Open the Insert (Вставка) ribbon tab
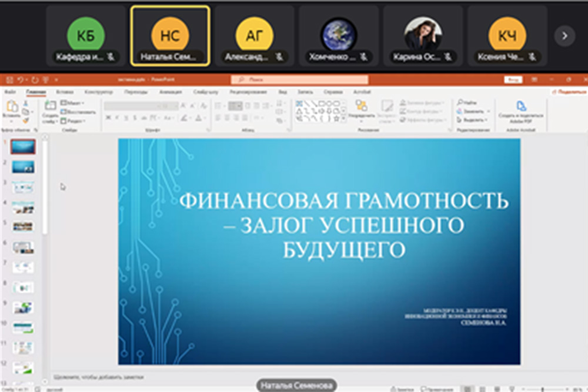 click(65, 92)
